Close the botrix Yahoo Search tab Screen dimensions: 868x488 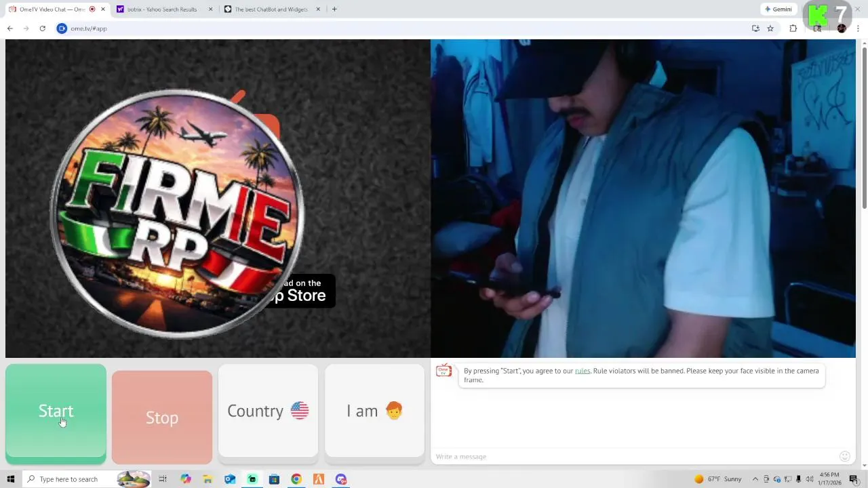210,9
